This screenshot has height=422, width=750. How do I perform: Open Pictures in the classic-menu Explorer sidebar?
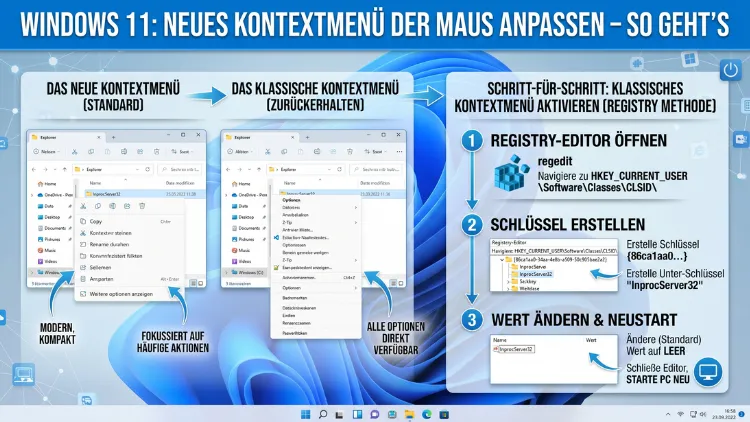(243, 239)
